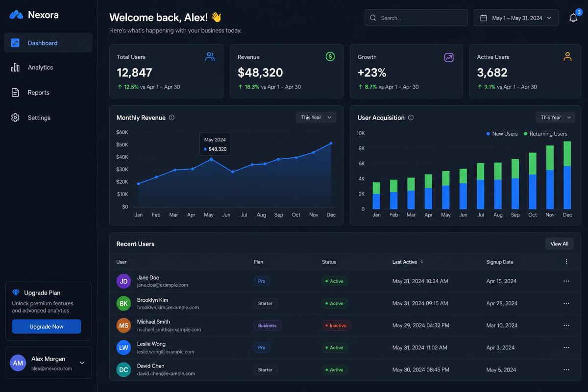The width and height of the screenshot is (588, 392).
Task: Open Leslie Wong row actions menu
Action: pyautogui.click(x=566, y=347)
